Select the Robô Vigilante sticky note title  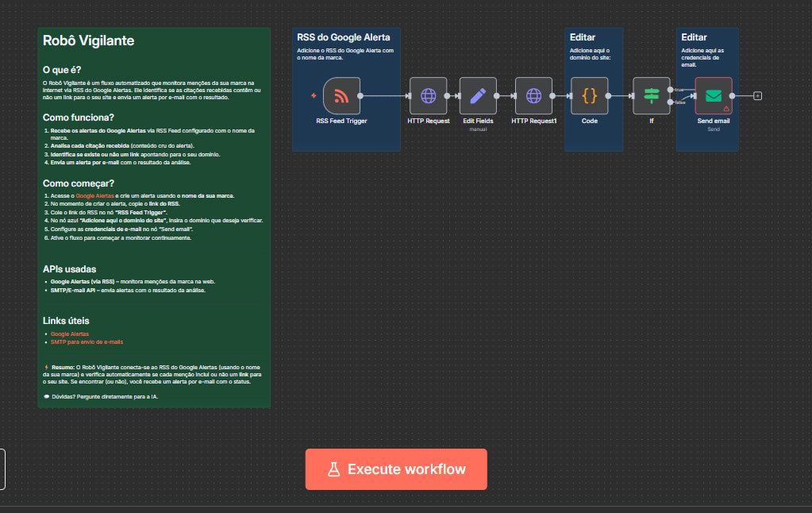88,40
